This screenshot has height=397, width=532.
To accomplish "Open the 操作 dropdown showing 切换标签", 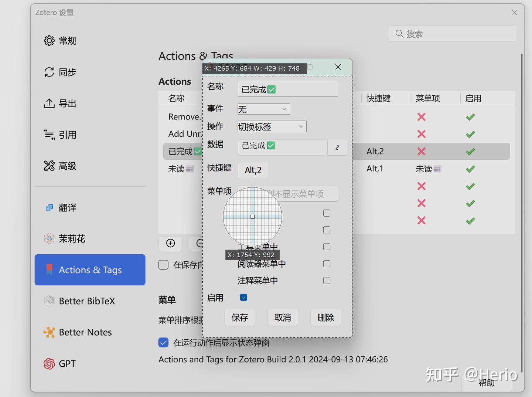I will pos(272,126).
